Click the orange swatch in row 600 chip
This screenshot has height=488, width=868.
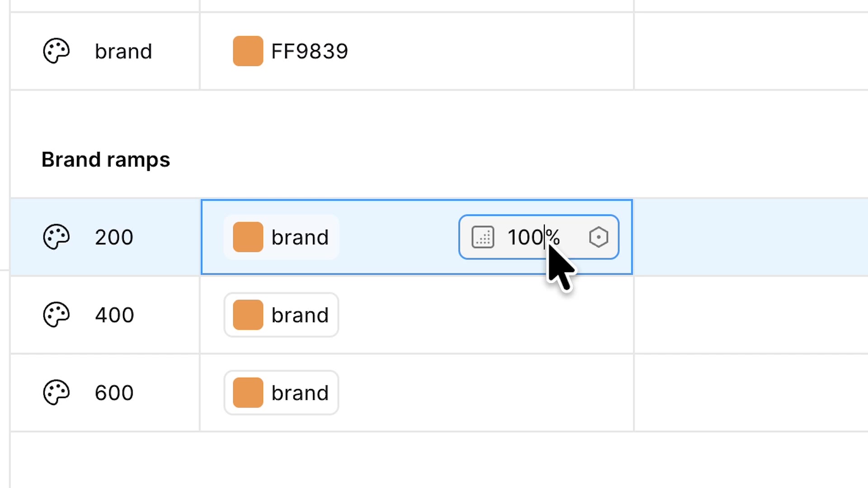(248, 393)
